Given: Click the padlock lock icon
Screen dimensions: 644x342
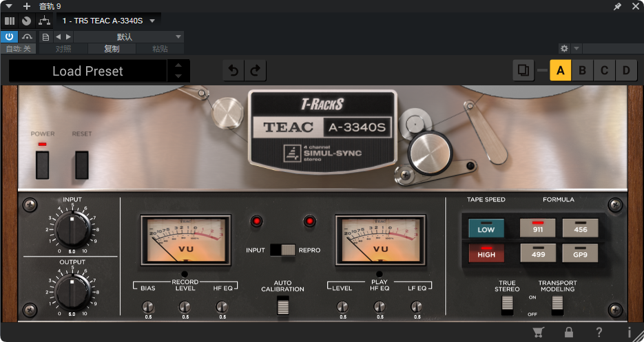Looking at the screenshot, I should pyautogui.click(x=569, y=332).
